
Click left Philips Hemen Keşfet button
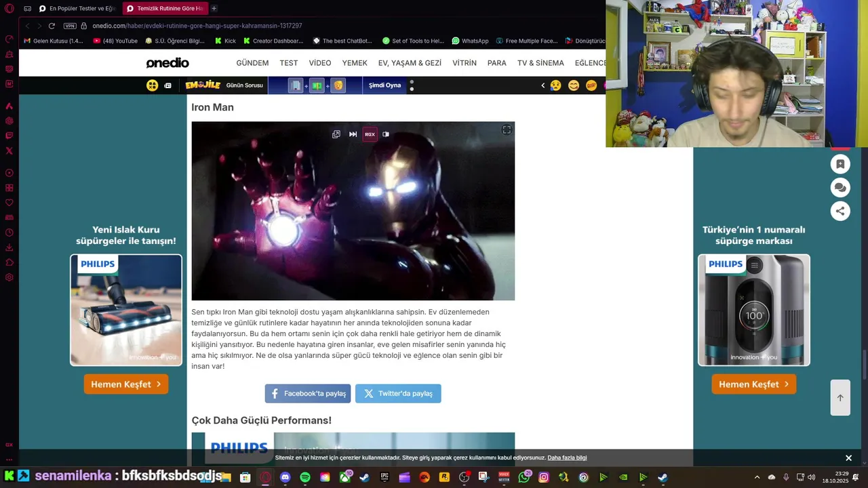pyautogui.click(x=126, y=384)
